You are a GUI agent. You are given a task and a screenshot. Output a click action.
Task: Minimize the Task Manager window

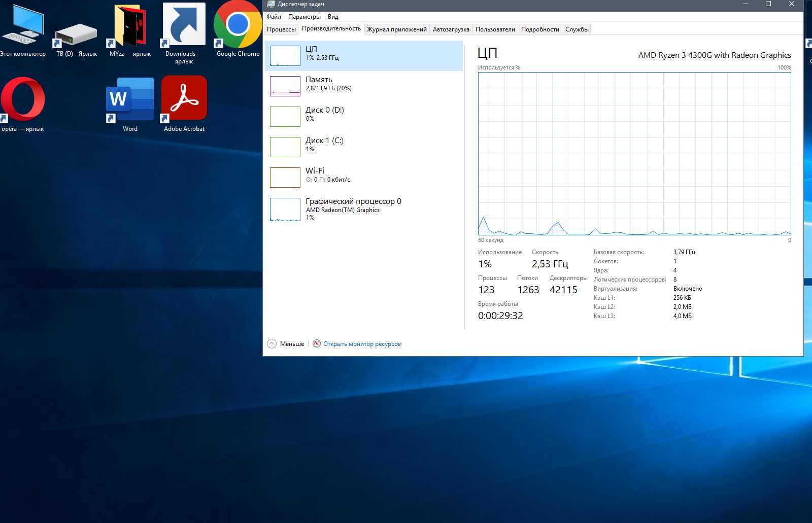(x=746, y=4)
